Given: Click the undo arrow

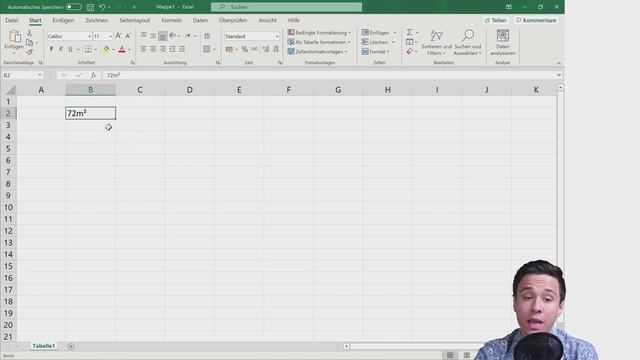Looking at the screenshot, I should tap(102, 7).
